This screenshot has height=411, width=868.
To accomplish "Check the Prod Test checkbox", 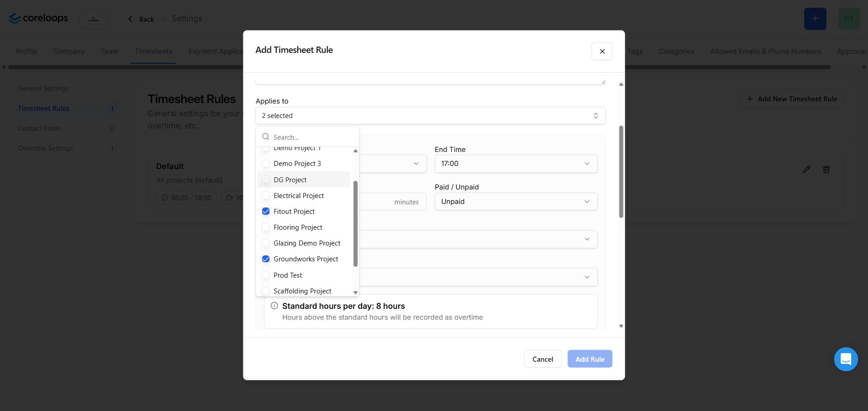I will [266, 275].
